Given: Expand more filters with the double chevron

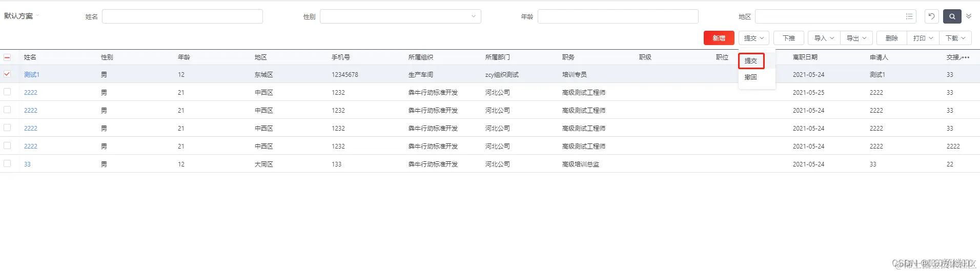Looking at the screenshot, I should coord(969,16).
